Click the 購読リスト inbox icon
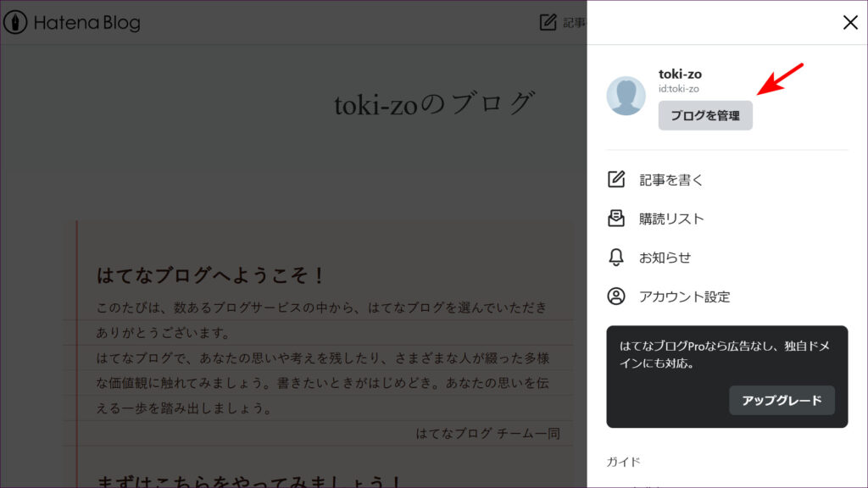Viewport: 868px width, 488px height. (x=616, y=219)
